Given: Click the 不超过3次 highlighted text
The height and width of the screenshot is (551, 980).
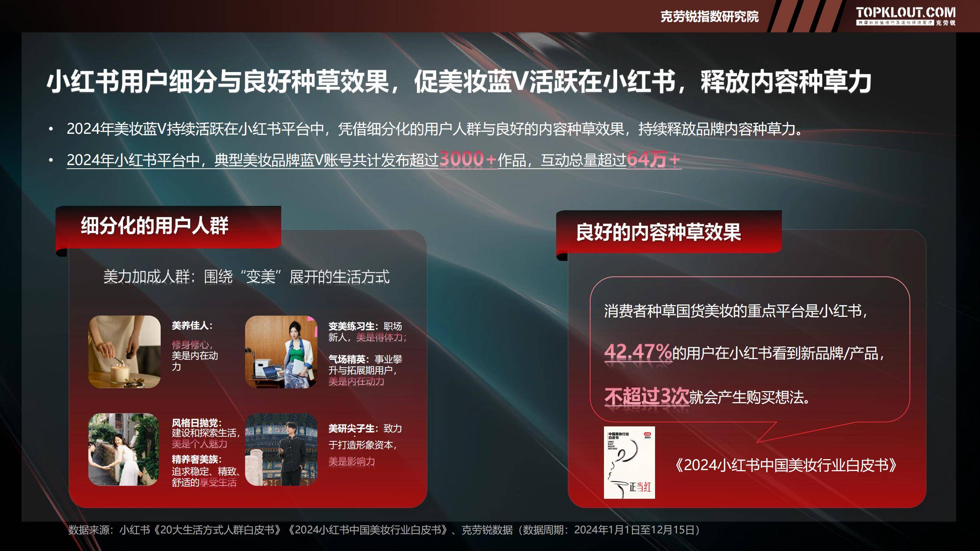Looking at the screenshot, I should 647,397.
